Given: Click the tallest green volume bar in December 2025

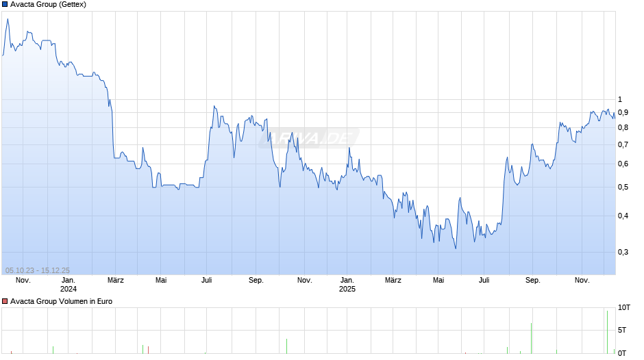Looking at the screenshot, I should [608, 332].
